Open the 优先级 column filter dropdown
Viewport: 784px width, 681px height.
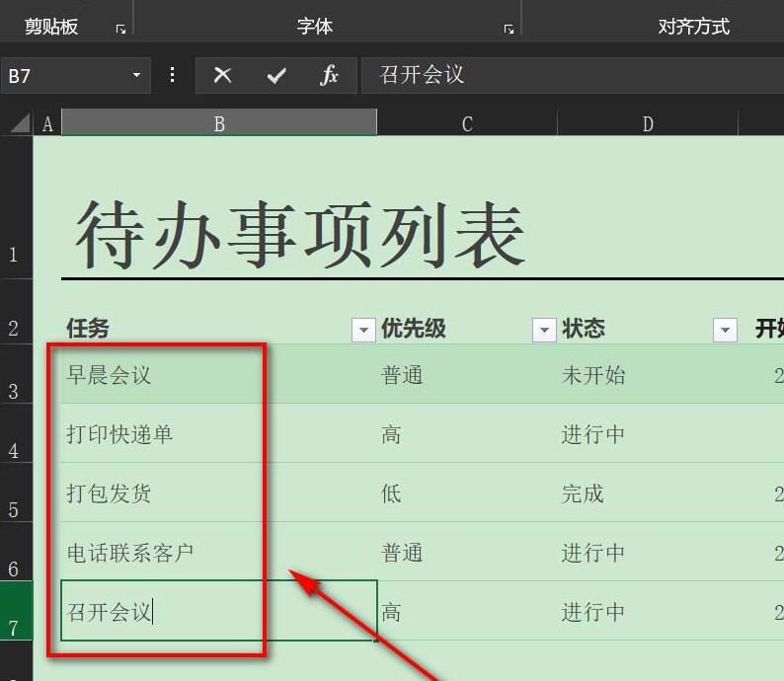tap(544, 330)
